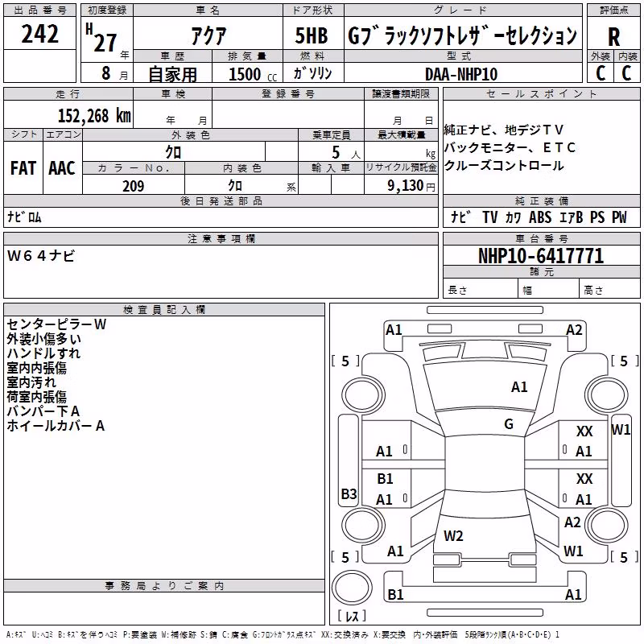The width and height of the screenshot is (644, 644).
Task: Select the door shape value 5HB
Action: tap(312, 35)
